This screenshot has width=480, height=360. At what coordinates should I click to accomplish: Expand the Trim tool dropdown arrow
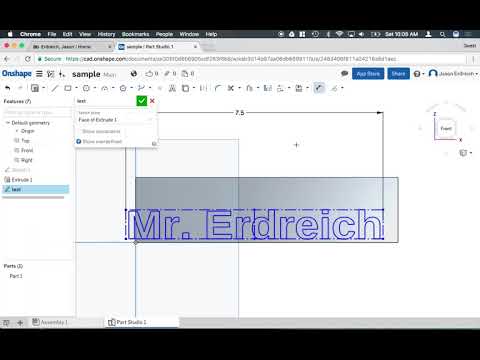(x=239, y=88)
